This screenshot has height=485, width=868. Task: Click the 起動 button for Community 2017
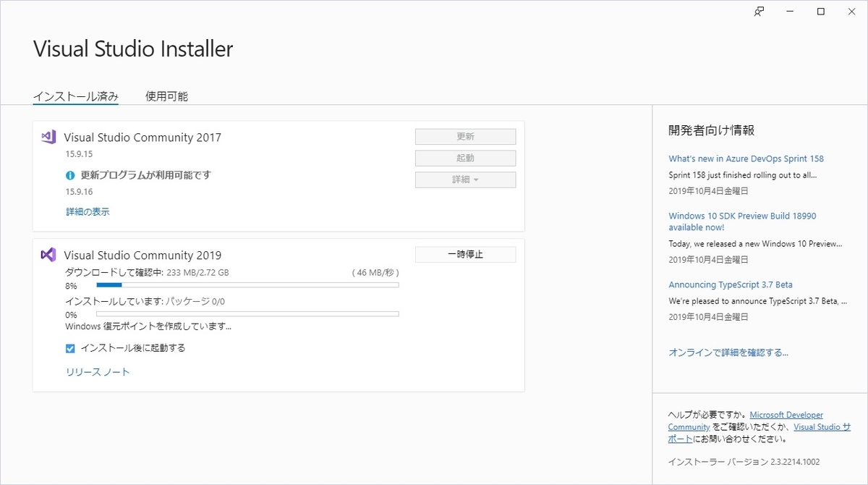click(x=465, y=158)
